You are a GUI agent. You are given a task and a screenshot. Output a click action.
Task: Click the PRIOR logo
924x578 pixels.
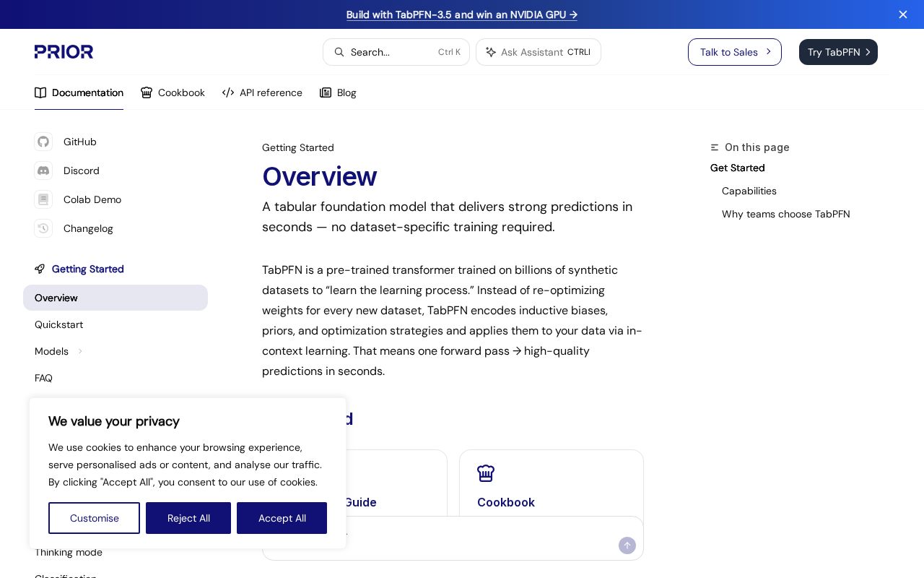pyautogui.click(x=64, y=52)
